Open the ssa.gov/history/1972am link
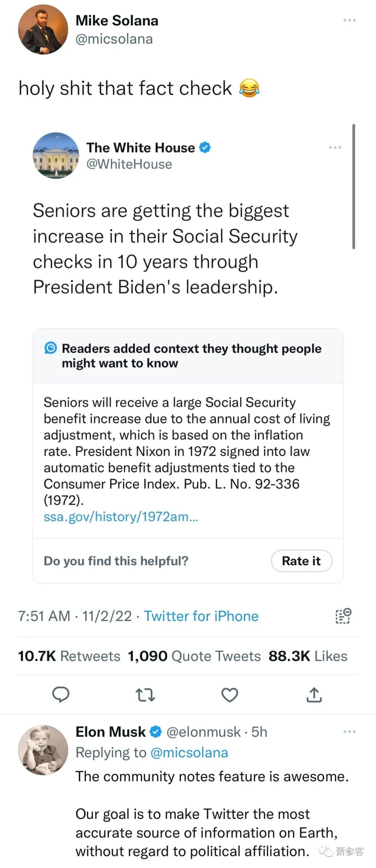The height and width of the screenshot is (868, 376). click(121, 517)
